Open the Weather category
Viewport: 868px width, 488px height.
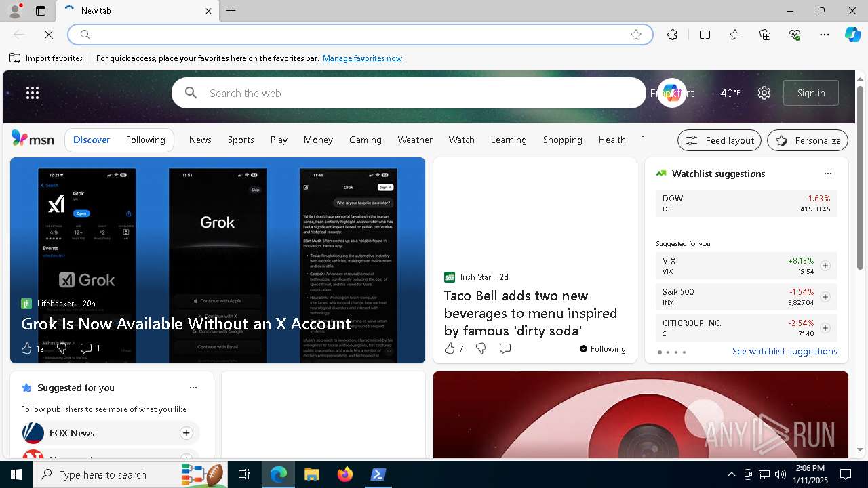coord(415,140)
